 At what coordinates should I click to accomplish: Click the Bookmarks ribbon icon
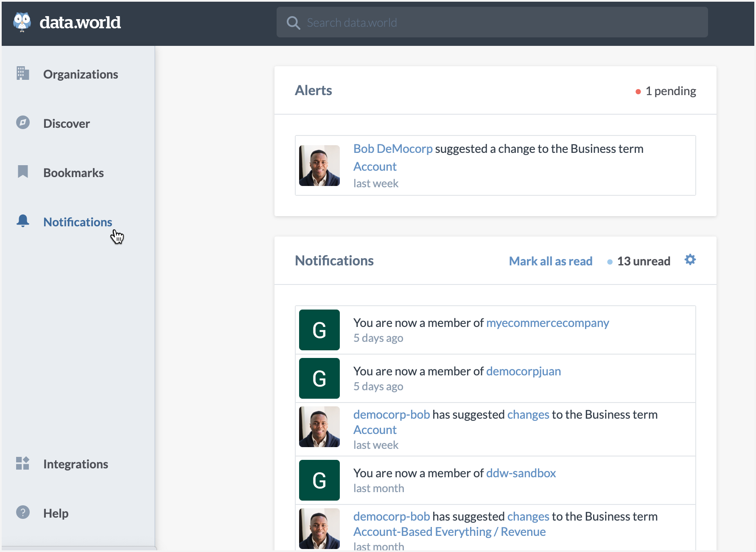point(23,172)
